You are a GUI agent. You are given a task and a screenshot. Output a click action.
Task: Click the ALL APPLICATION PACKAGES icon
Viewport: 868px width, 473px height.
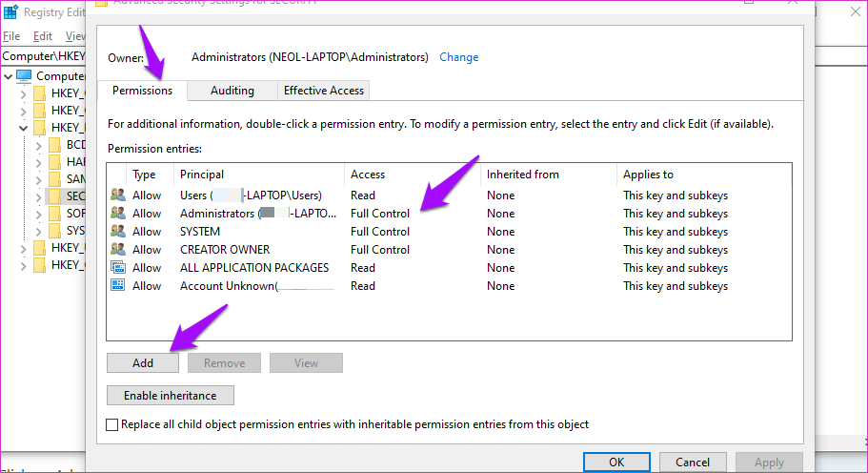(x=118, y=268)
